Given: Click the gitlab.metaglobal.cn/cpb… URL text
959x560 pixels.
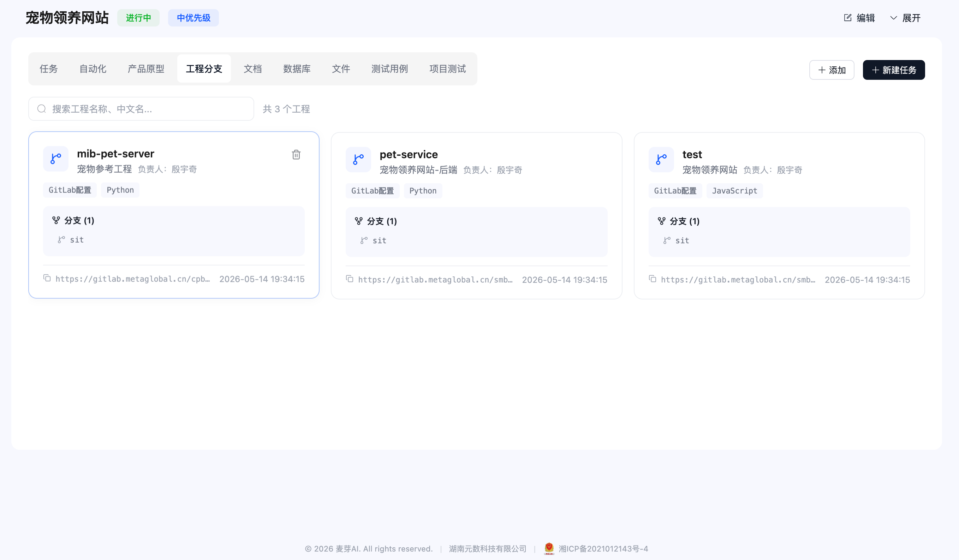Looking at the screenshot, I should 132,279.
